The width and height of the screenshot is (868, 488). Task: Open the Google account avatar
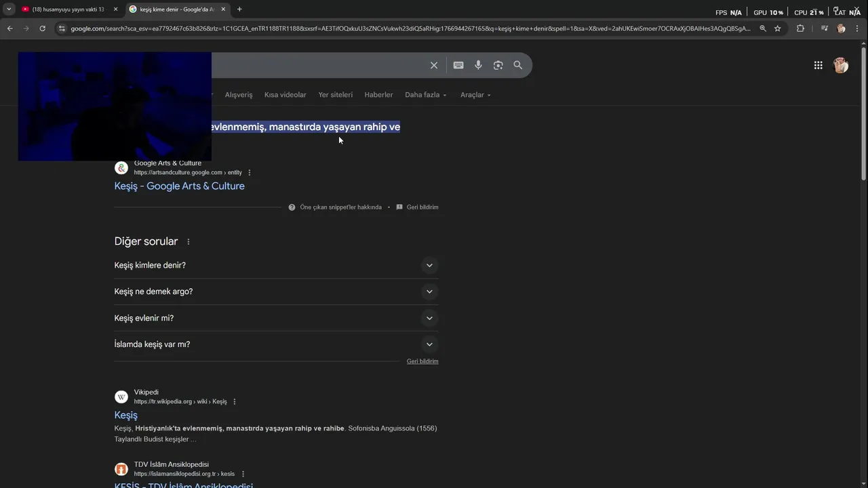(x=841, y=65)
